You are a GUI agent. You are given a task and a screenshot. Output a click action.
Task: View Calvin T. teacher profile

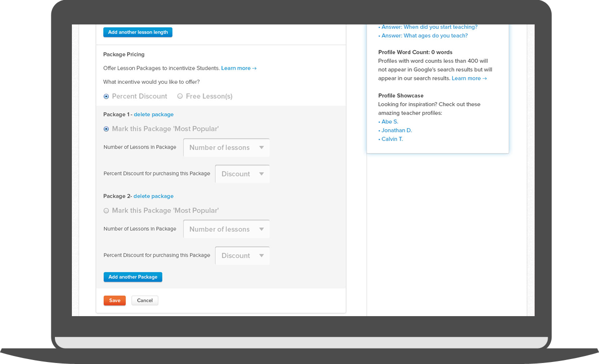coord(392,139)
